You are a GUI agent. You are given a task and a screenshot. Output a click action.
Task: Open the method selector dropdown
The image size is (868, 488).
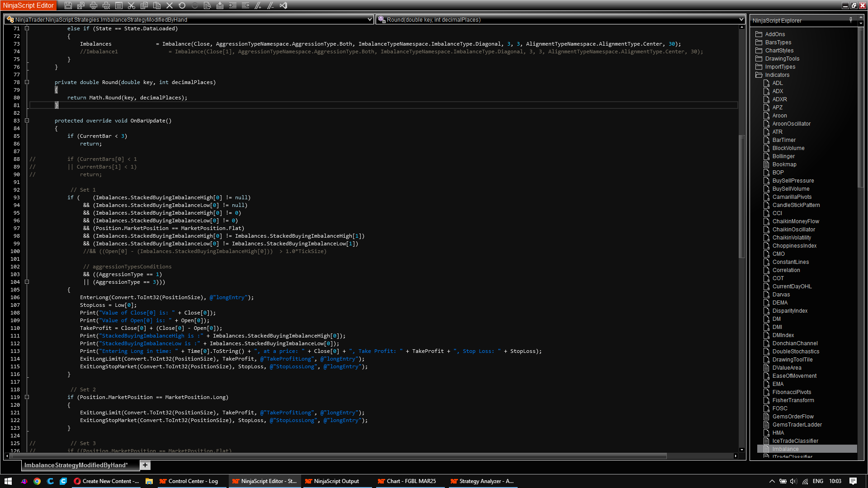click(741, 19)
